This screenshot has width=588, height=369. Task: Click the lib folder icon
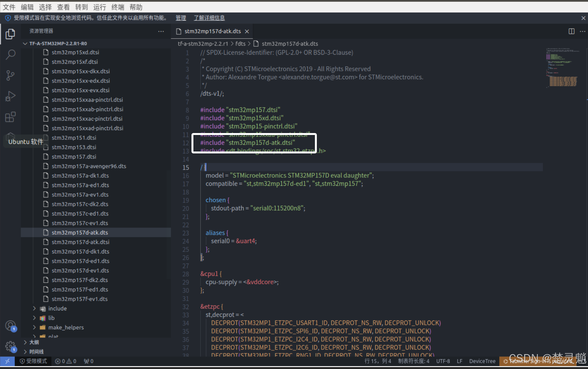(x=43, y=318)
